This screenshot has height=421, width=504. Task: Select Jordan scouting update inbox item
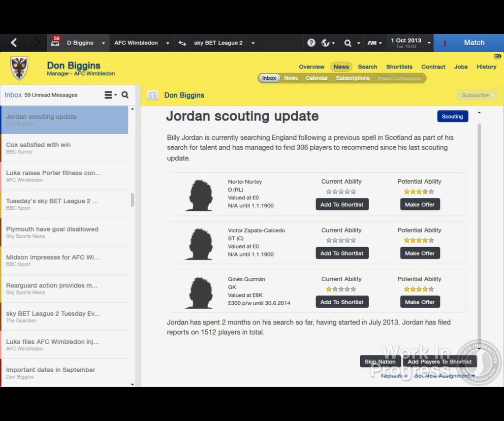click(64, 120)
